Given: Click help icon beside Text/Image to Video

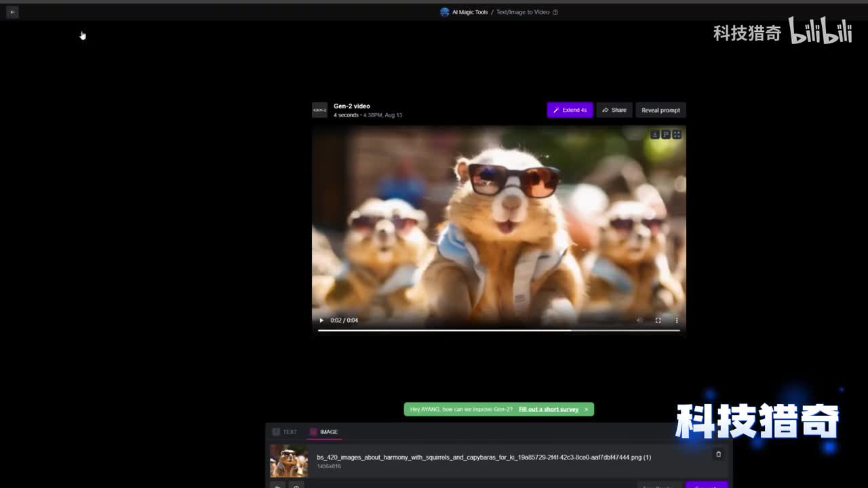Looking at the screenshot, I should [x=555, y=12].
